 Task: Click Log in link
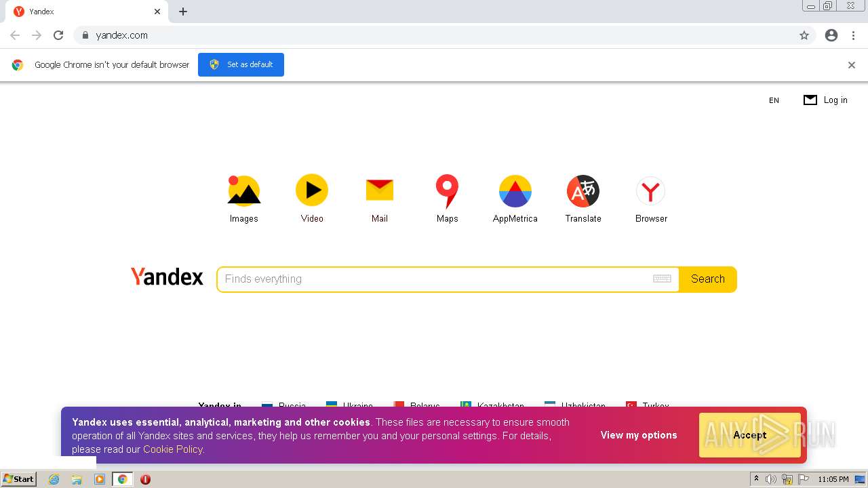click(x=835, y=100)
